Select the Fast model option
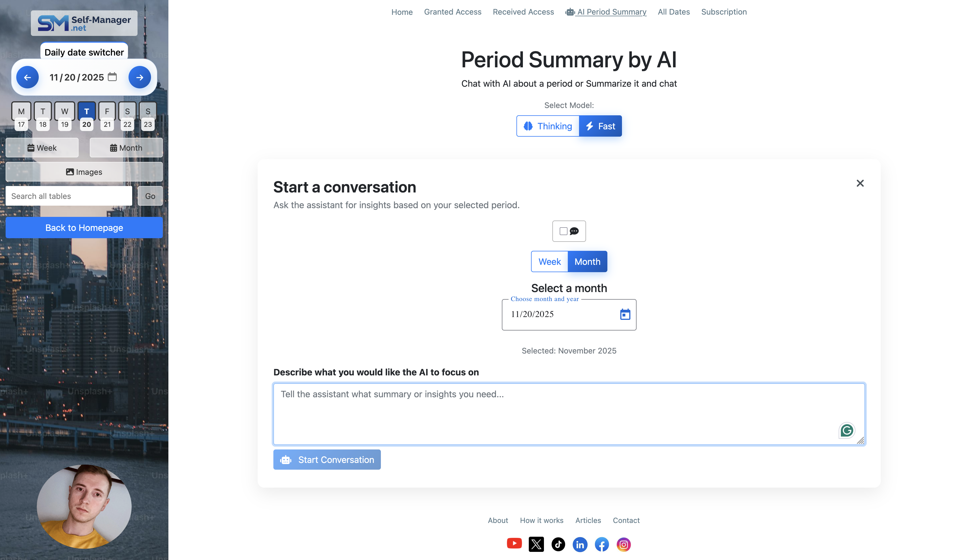The image size is (970, 560). point(600,126)
